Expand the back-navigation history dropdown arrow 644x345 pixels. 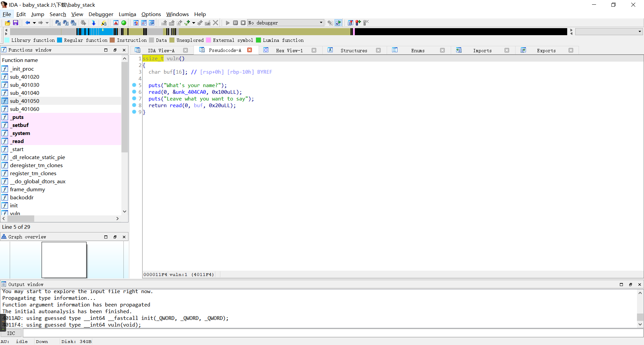click(34, 23)
